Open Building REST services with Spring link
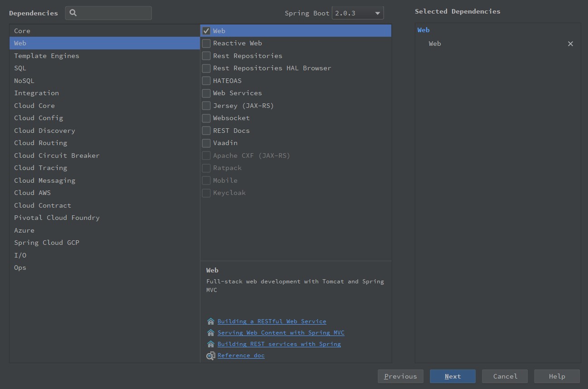 [279, 344]
